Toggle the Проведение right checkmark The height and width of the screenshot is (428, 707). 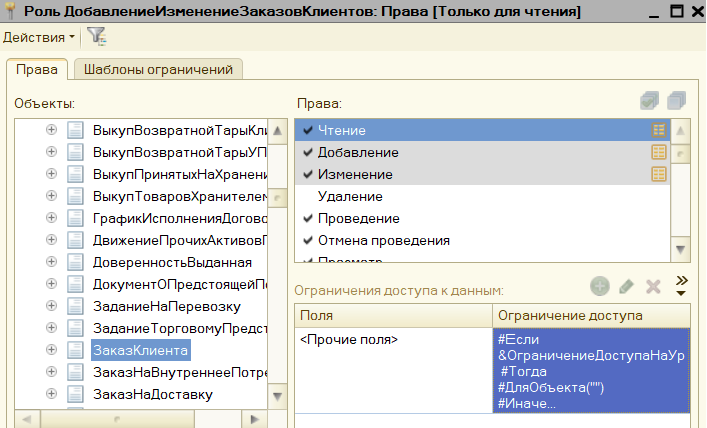[x=308, y=218]
